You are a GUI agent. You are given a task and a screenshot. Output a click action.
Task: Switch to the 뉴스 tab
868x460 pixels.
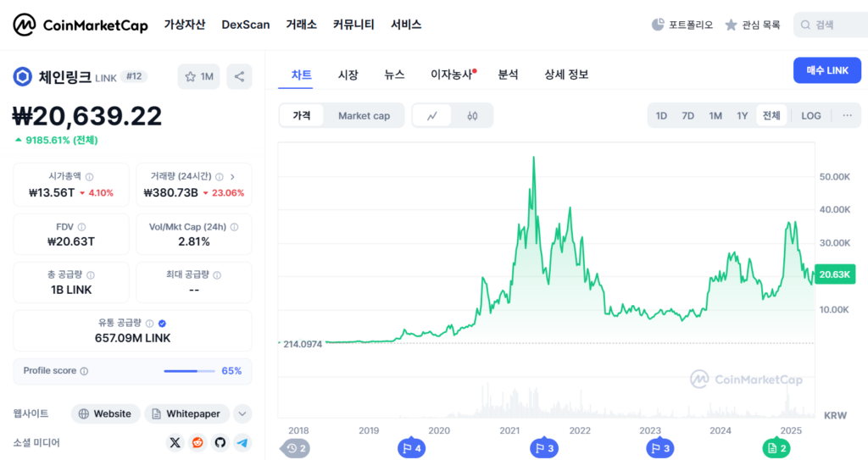point(394,75)
